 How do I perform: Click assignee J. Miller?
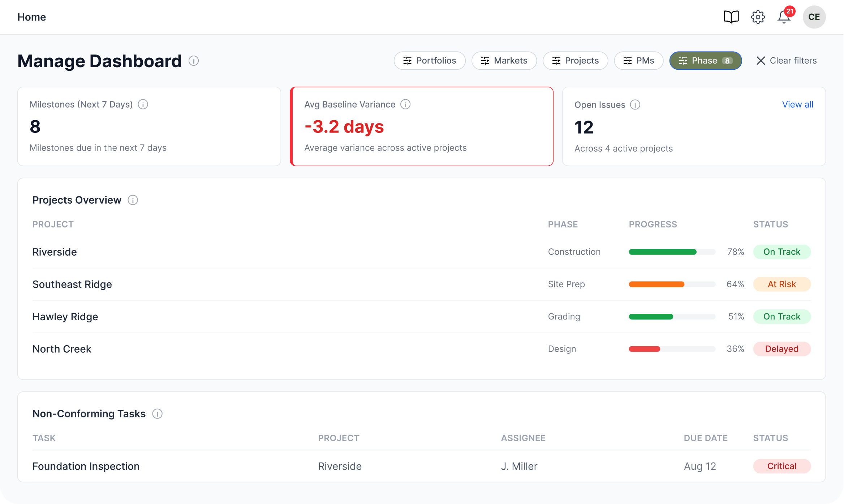click(519, 466)
